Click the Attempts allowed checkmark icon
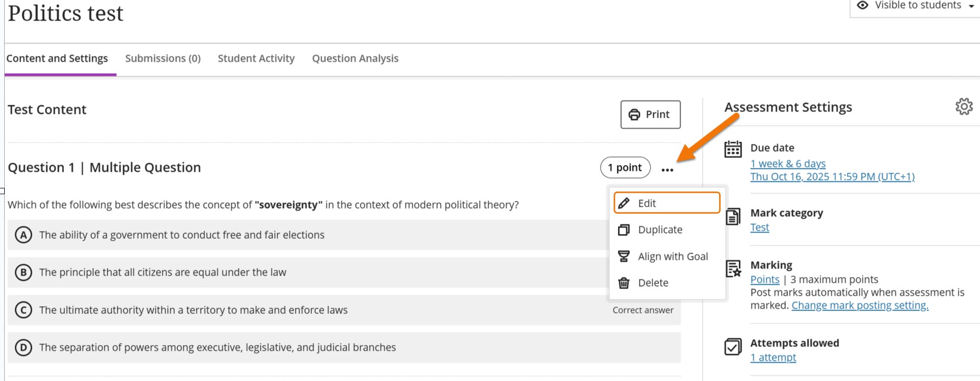This screenshot has height=381, width=980. [733, 347]
